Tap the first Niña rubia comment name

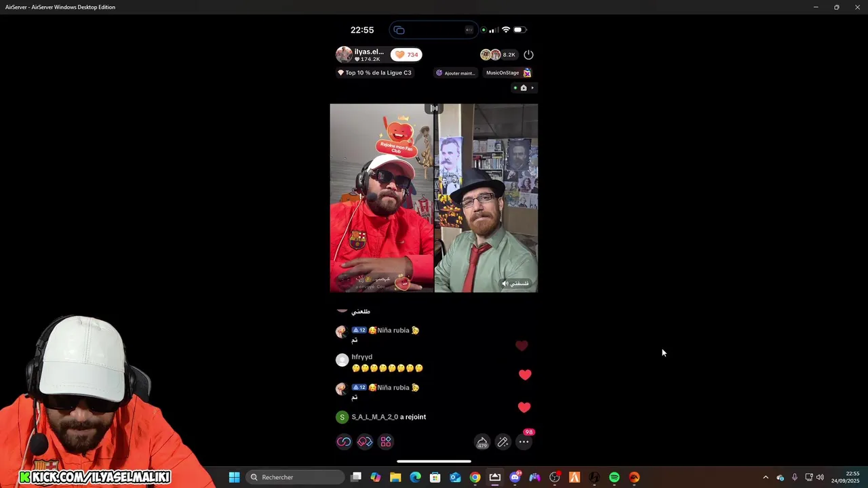394,330
